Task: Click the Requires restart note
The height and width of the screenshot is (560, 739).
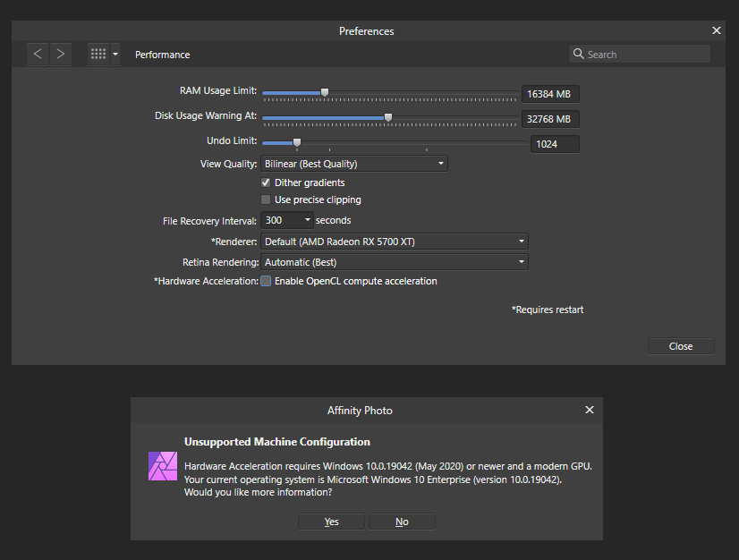Action: pyautogui.click(x=548, y=310)
